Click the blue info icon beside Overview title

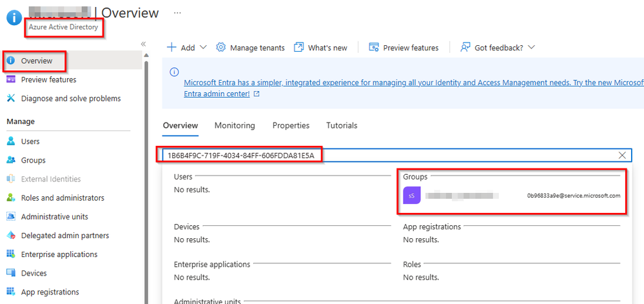click(x=14, y=17)
